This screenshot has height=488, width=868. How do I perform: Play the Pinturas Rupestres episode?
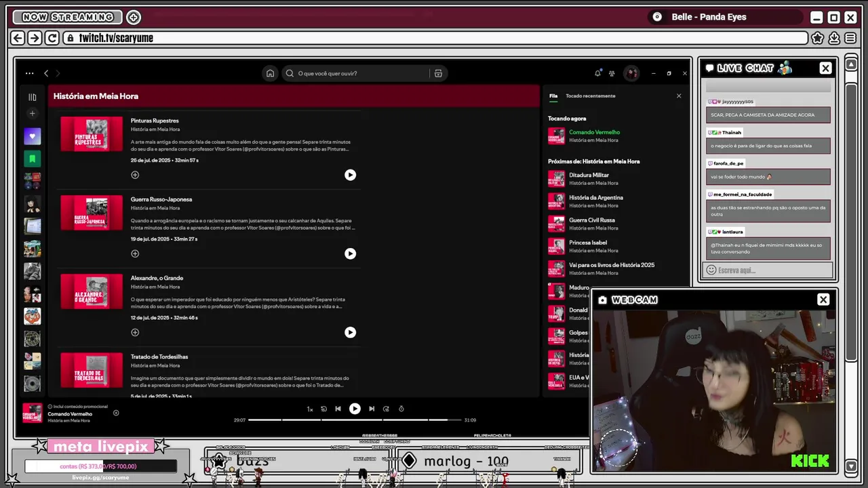[x=350, y=175]
